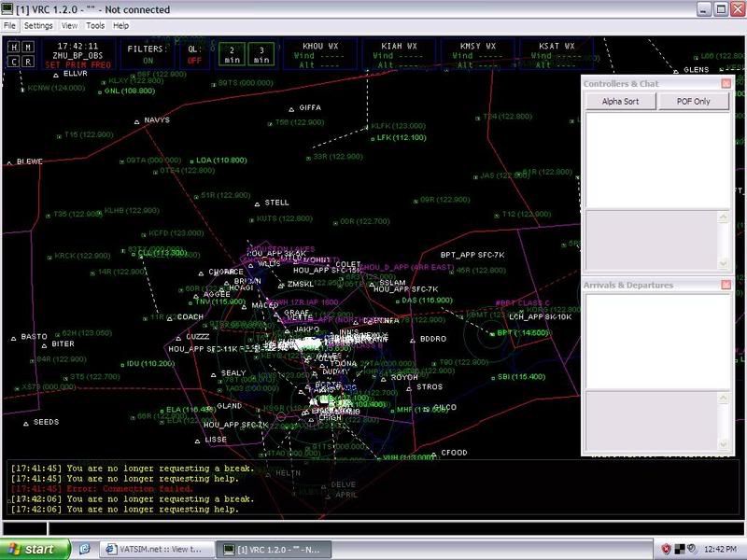The width and height of the screenshot is (747, 560).
Task: Toggle the POF Only button
Action: point(693,102)
